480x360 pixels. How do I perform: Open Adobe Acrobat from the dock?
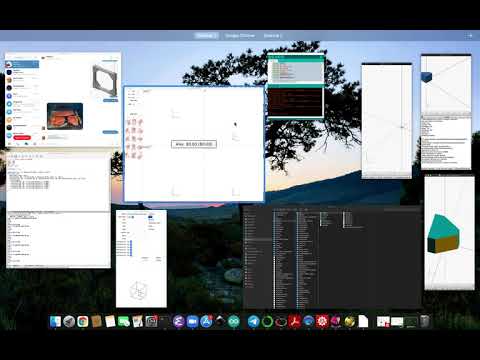click(x=295, y=322)
